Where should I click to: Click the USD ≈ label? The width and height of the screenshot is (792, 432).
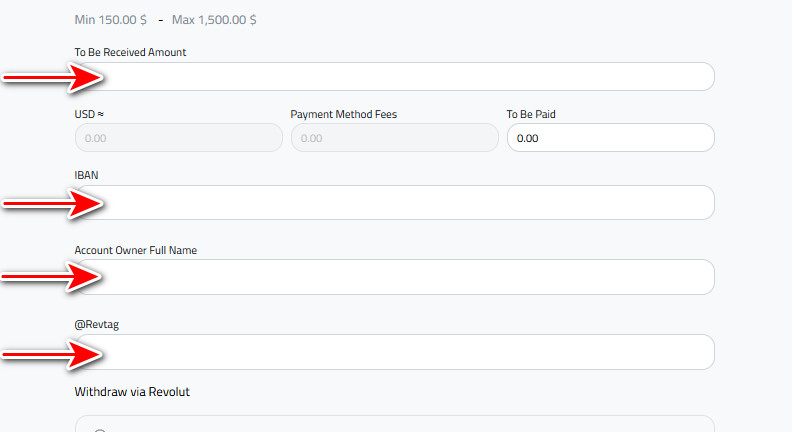coord(89,114)
